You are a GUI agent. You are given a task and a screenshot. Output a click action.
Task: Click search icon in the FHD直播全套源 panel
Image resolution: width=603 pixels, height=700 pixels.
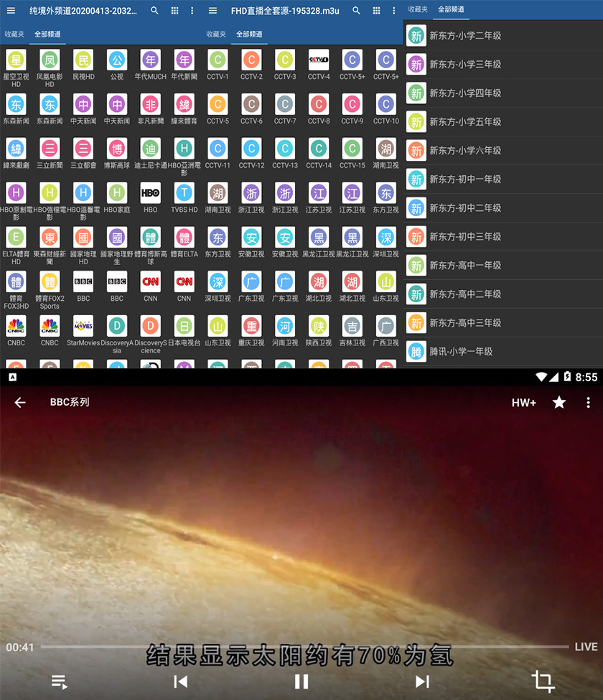[356, 11]
